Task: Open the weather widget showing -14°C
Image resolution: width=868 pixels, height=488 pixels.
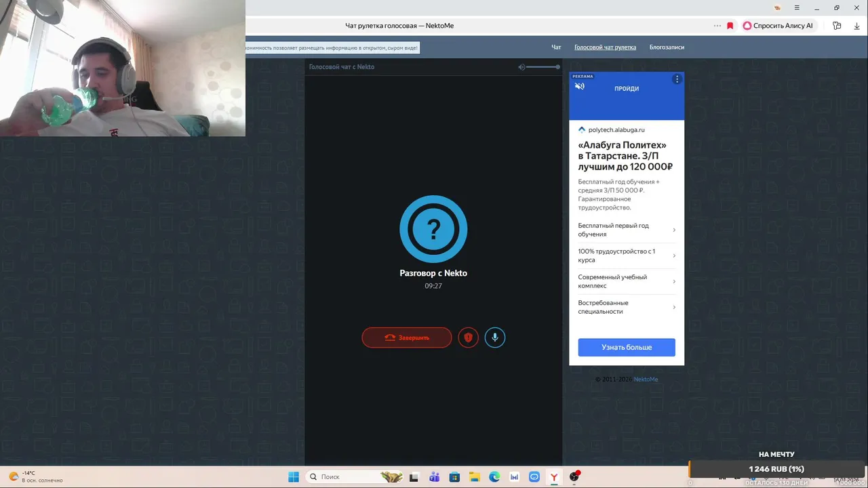Action: 36,477
